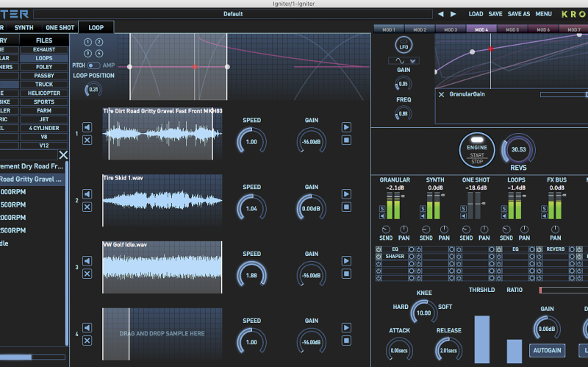This screenshot has height=367, width=588.
Task: Open the MOD 1 modulation tab
Action: 389,29
